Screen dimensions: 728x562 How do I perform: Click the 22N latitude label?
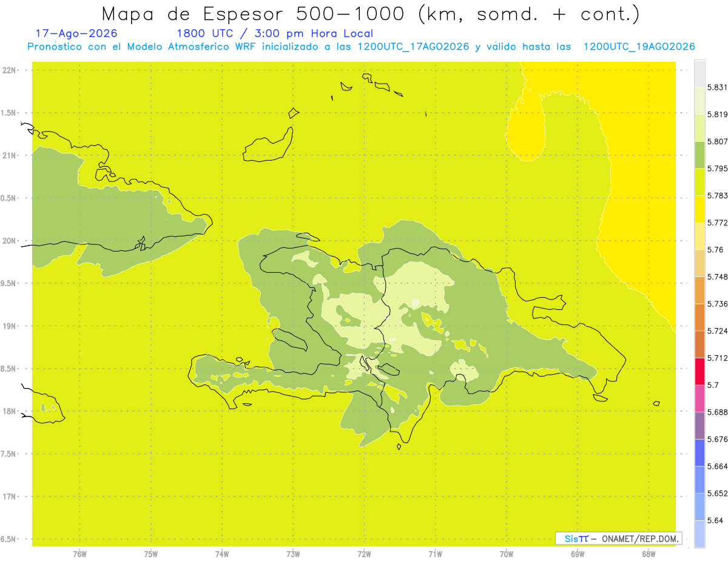[x=9, y=70]
